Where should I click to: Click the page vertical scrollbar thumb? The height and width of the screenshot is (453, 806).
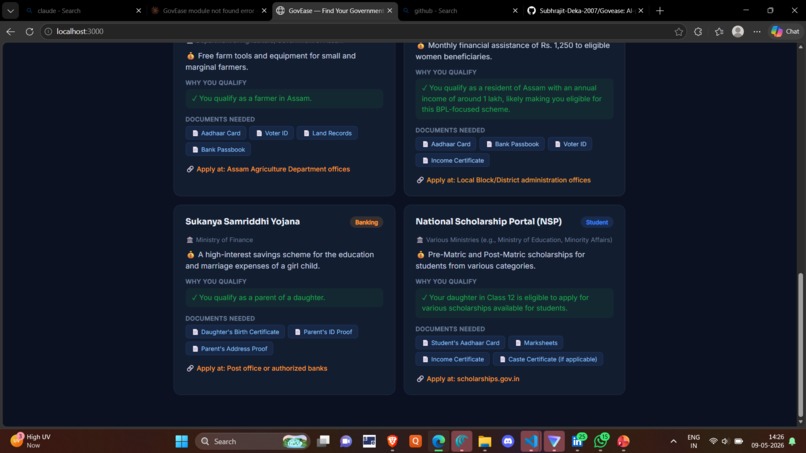[800, 345]
